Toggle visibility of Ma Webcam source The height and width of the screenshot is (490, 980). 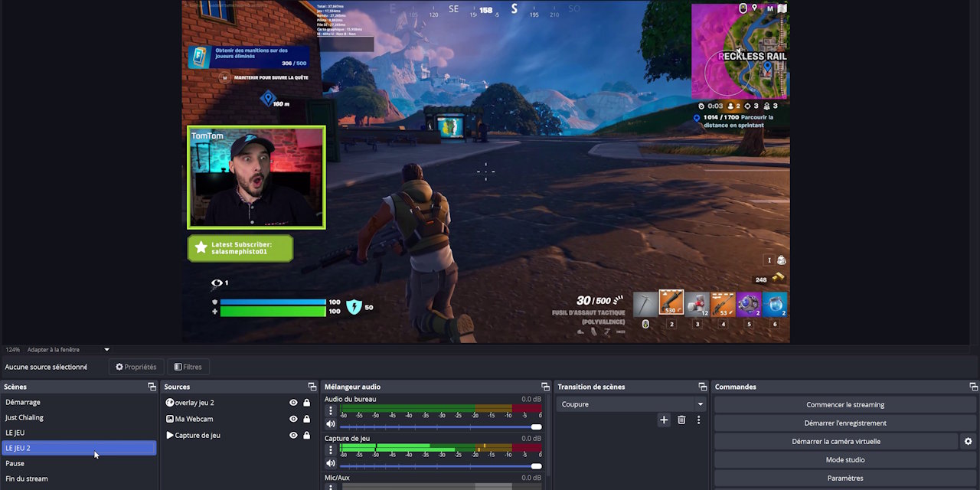[x=293, y=419]
